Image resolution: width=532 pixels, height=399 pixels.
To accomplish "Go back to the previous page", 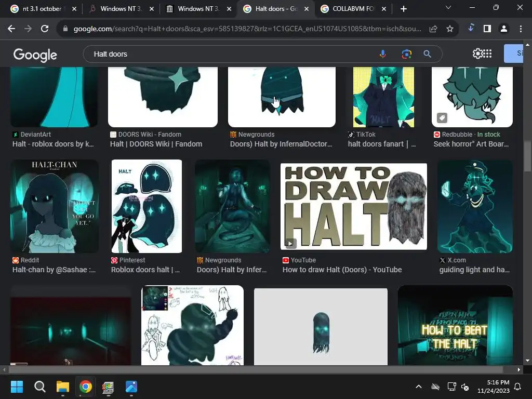I will (x=11, y=29).
